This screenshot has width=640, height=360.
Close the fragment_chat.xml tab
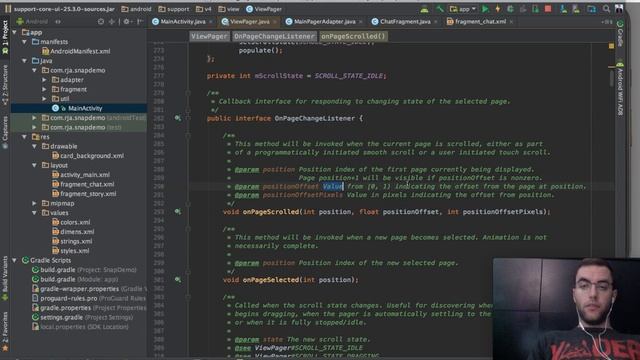pyautogui.click(x=511, y=22)
